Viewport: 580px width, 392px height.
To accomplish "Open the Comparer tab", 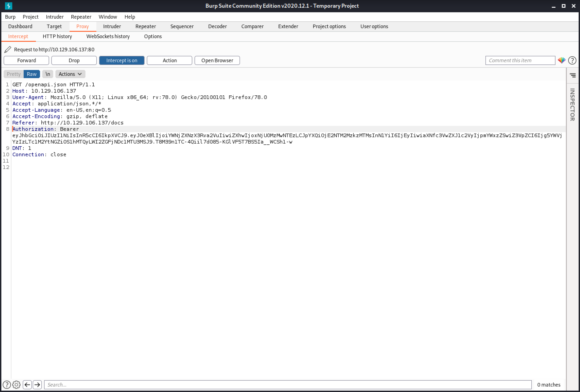I will [252, 26].
